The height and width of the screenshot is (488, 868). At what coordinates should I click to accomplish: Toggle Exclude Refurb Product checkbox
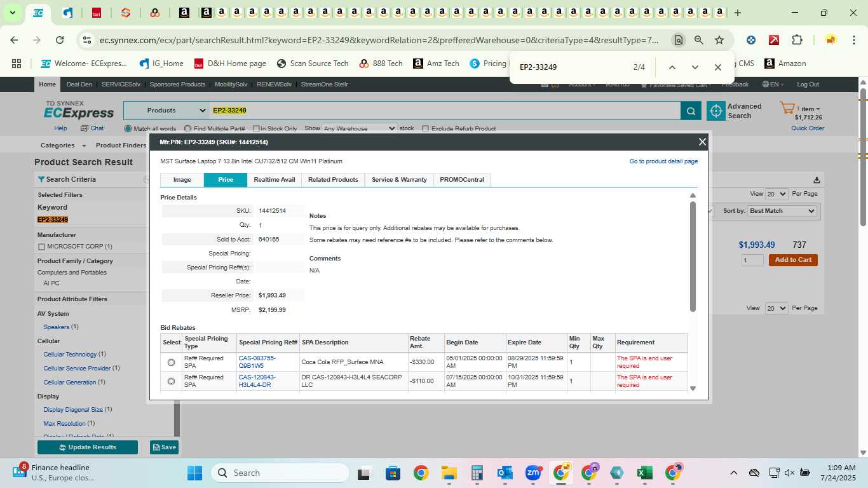[426, 128]
